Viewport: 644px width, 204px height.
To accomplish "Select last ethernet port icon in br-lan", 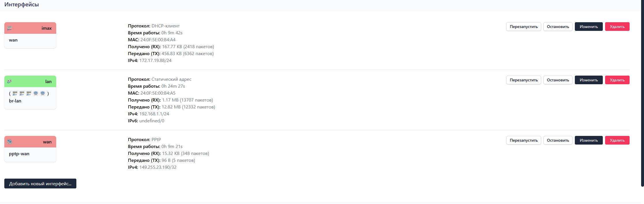I will 29,93.
